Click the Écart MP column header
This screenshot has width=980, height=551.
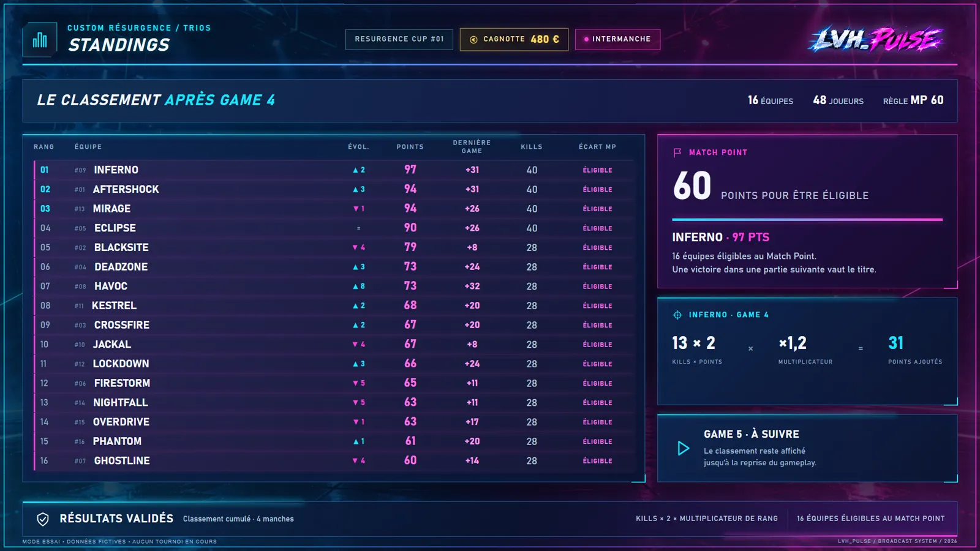point(598,147)
